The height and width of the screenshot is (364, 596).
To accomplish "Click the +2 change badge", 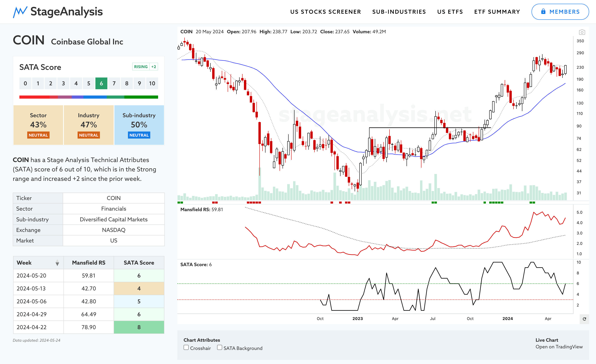I will pyautogui.click(x=154, y=67).
